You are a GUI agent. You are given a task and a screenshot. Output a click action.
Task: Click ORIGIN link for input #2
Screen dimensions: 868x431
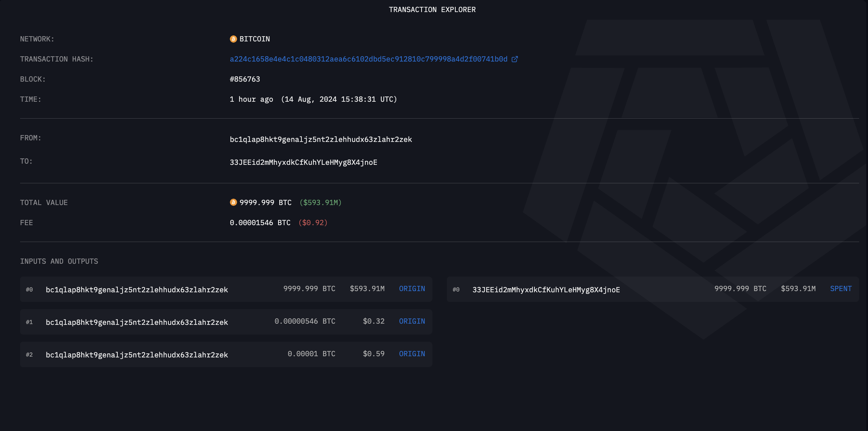point(412,354)
